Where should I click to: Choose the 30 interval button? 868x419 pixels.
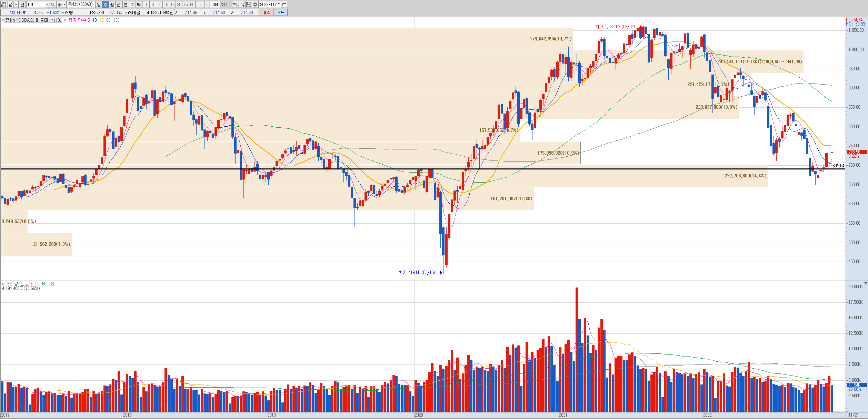click(179, 4)
